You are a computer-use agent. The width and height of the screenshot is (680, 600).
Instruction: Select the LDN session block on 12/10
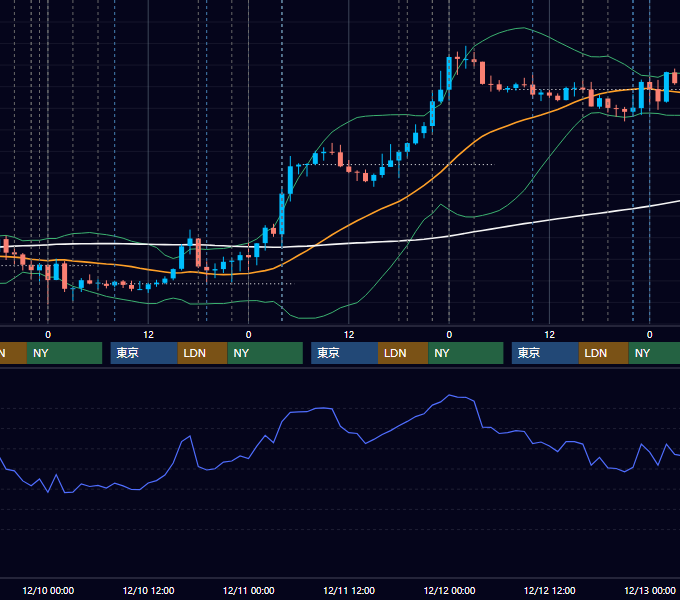[203, 353]
